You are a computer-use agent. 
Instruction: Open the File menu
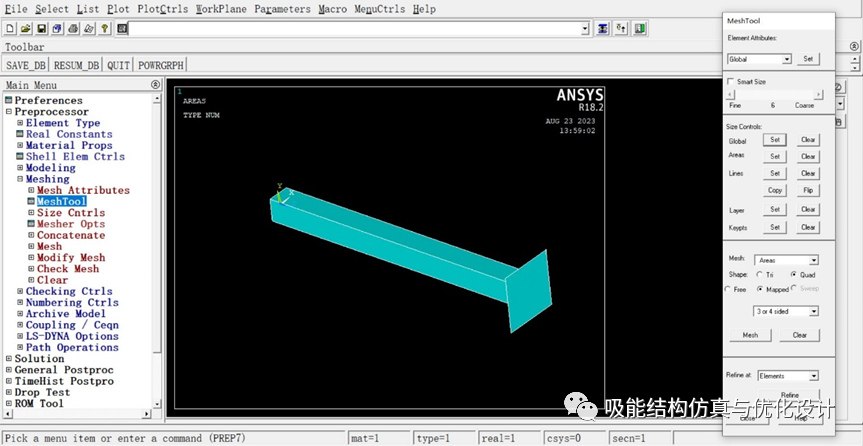click(16, 9)
